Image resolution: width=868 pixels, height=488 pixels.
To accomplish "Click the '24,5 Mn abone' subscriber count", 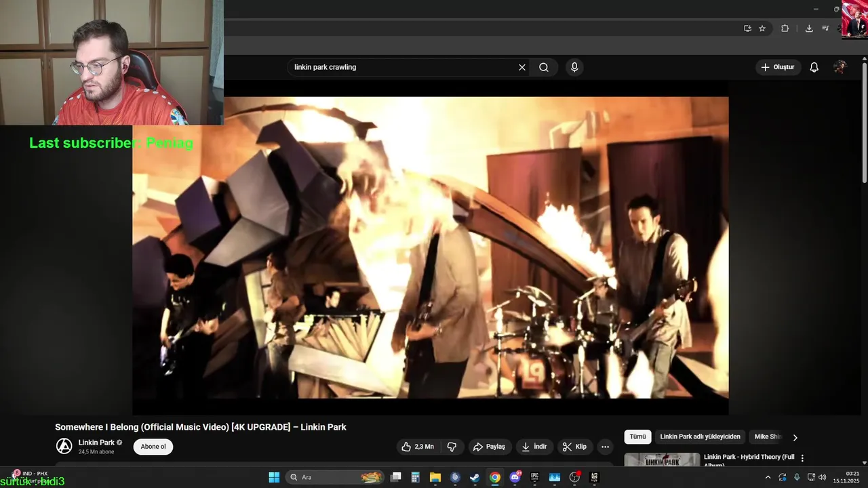I will (x=96, y=452).
